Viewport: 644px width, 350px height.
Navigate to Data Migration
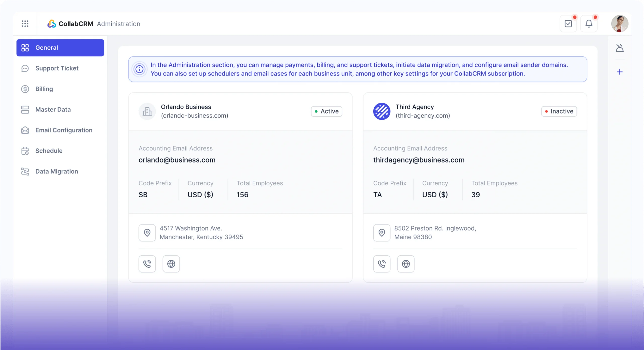[x=57, y=171]
